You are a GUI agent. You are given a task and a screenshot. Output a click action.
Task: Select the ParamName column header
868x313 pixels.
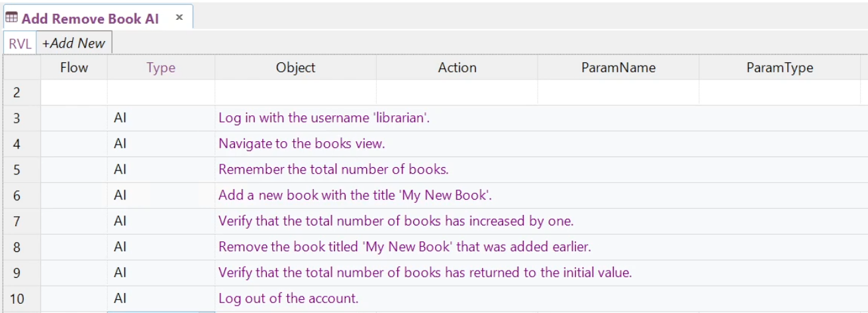(618, 68)
